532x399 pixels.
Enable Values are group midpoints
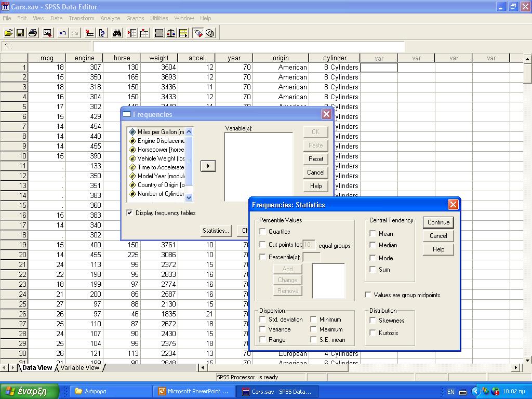pos(368,295)
